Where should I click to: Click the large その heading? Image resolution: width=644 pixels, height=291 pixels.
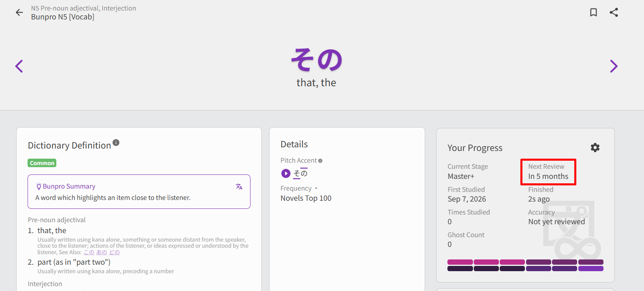317,59
